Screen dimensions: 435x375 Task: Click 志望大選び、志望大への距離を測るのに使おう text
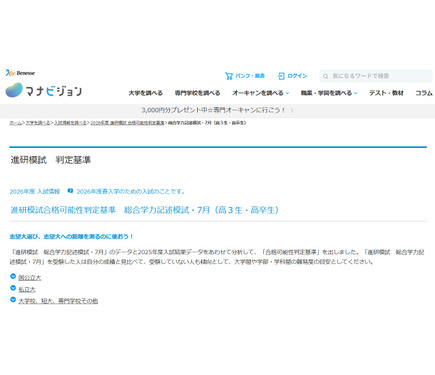tap(71, 236)
